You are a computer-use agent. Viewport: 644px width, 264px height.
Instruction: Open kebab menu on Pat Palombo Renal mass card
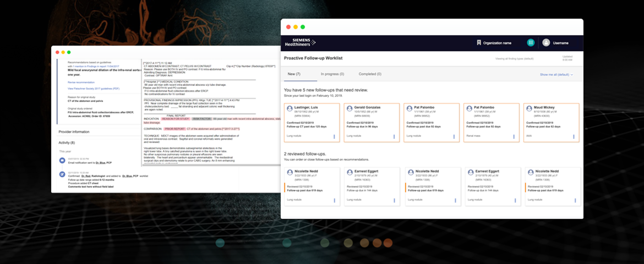point(514,137)
